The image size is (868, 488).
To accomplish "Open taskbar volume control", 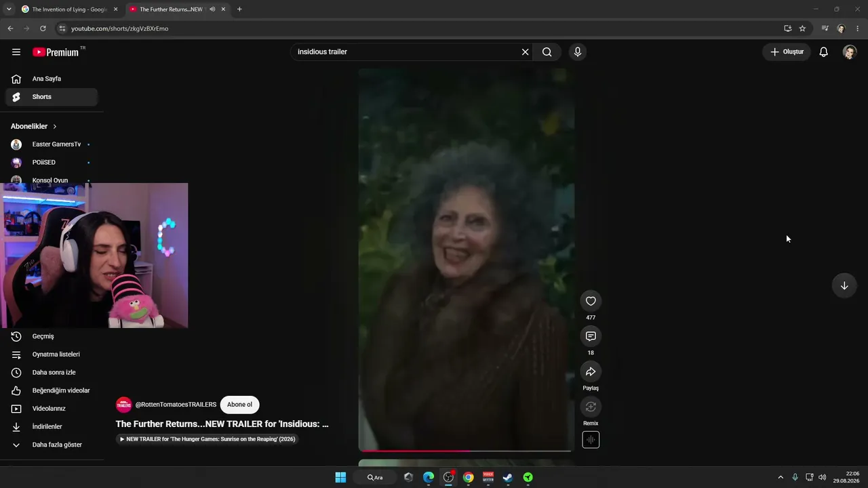I will (822, 477).
